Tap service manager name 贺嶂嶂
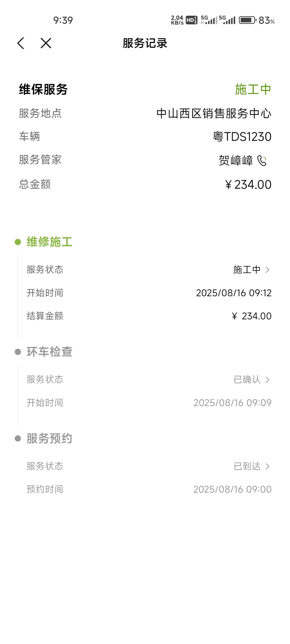 [x=236, y=160]
